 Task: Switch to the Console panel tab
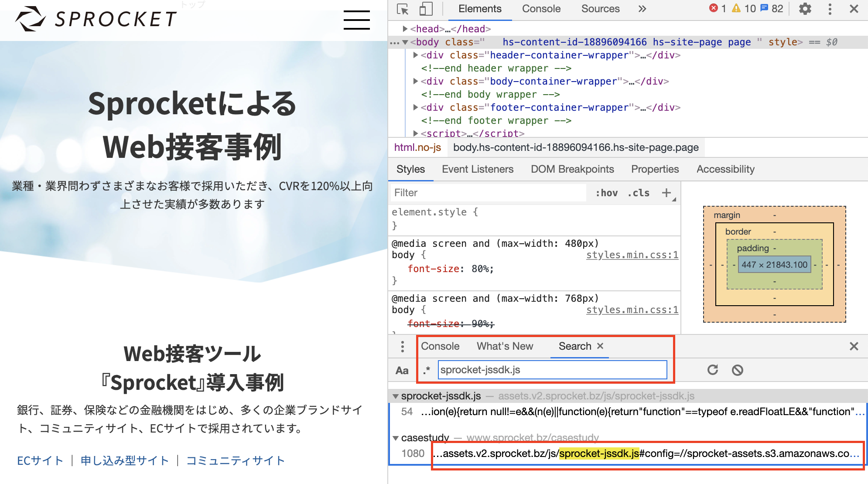point(541,9)
